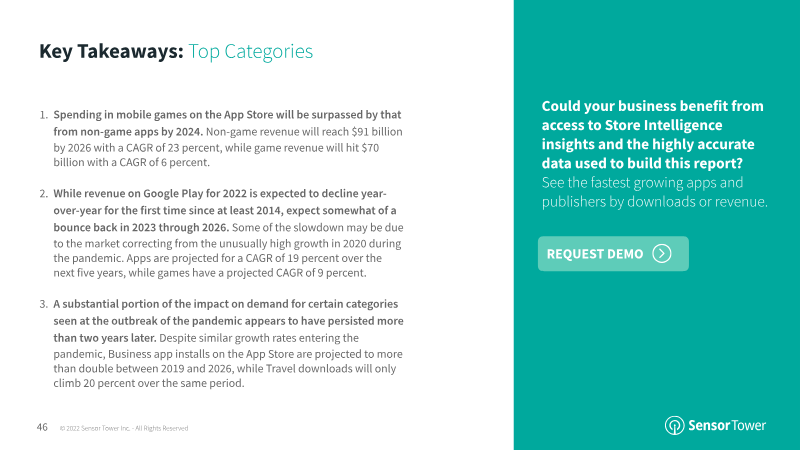Click the bold sentence about pandemic demand impact
This screenshot has height=450, width=800.
(x=228, y=321)
